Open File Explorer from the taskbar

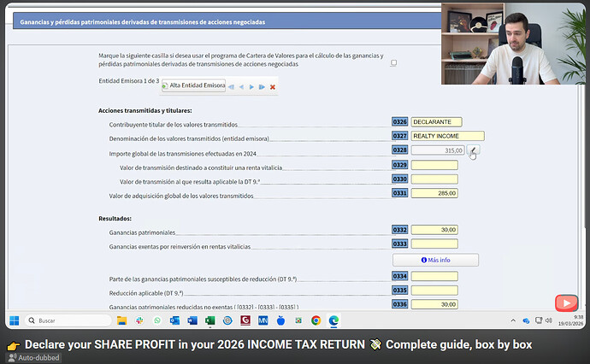[121, 320]
